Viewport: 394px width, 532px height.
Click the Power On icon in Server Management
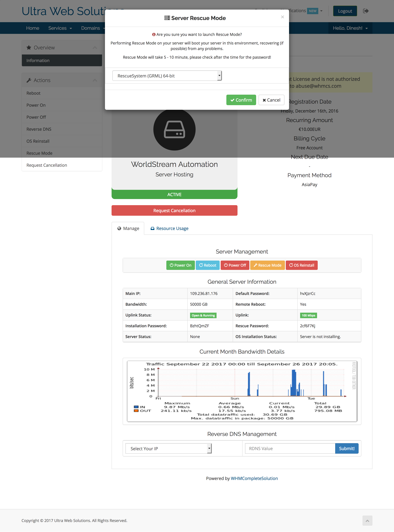(171, 265)
